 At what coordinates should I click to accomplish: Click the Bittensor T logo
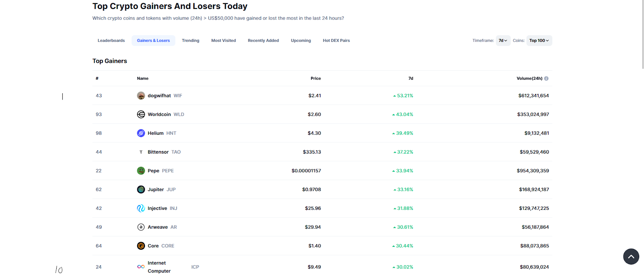click(x=141, y=152)
